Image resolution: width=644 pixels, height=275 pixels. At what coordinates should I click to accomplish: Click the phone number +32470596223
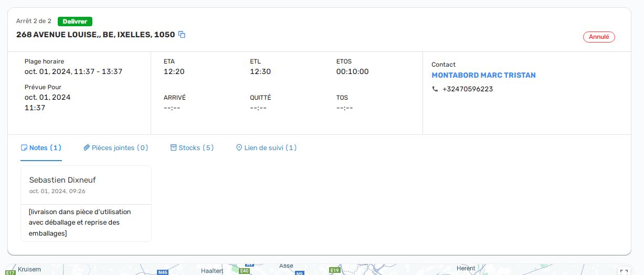pos(467,89)
